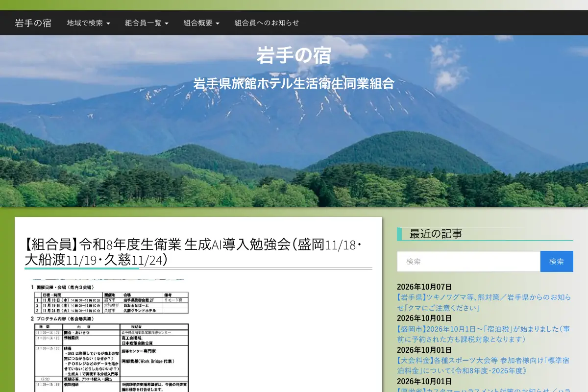This screenshot has height=392, width=588.
Task: Expand the 組合員一覧 dropdown menu
Action: click(x=147, y=23)
